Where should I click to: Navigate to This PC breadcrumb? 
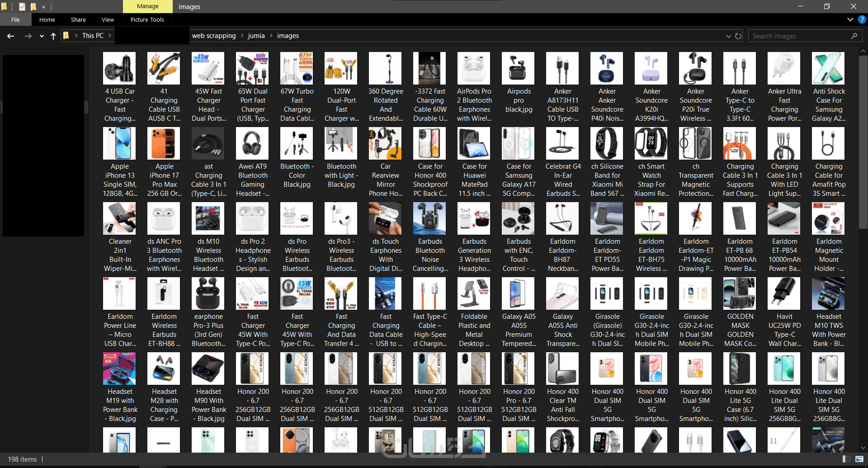93,35
